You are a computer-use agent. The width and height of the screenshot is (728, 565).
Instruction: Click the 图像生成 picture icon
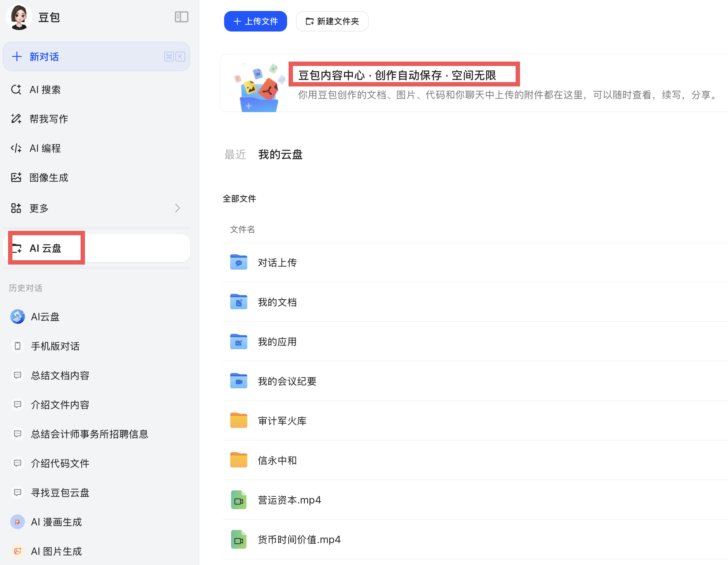(16, 177)
